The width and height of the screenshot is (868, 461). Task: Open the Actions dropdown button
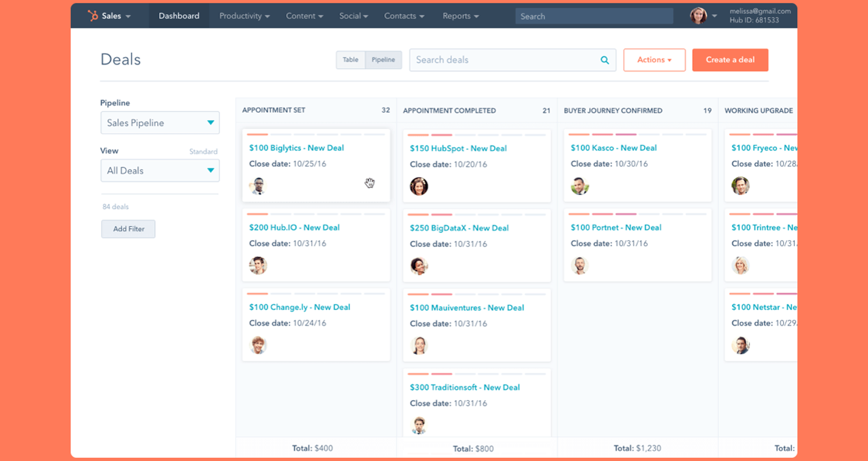click(654, 60)
